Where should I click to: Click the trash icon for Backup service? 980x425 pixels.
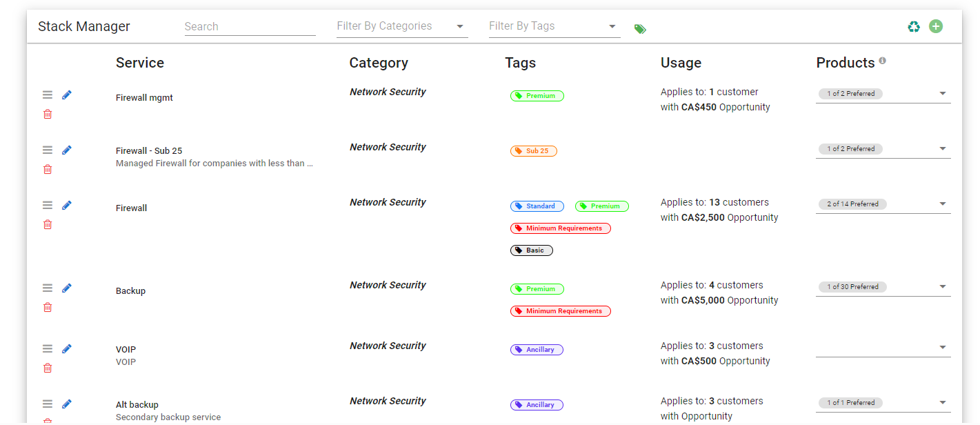click(x=48, y=307)
